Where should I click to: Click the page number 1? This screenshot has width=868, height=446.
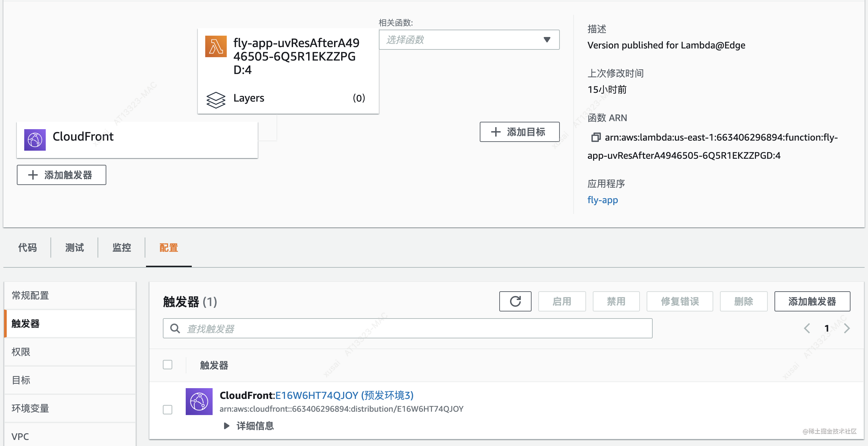pos(827,328)
